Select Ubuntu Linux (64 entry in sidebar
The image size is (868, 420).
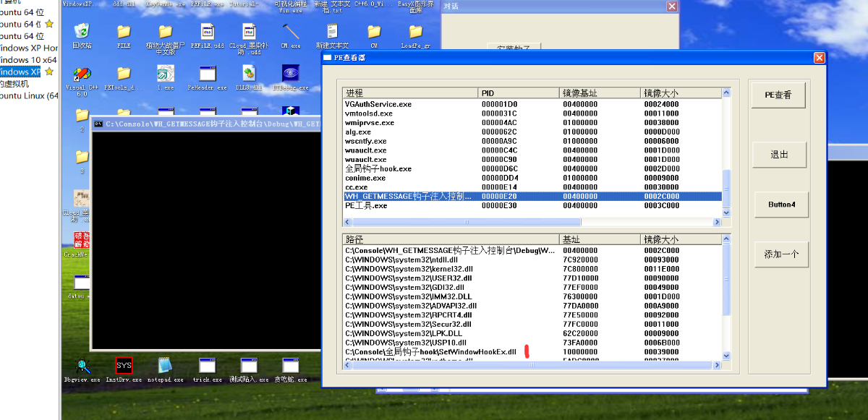29,95
